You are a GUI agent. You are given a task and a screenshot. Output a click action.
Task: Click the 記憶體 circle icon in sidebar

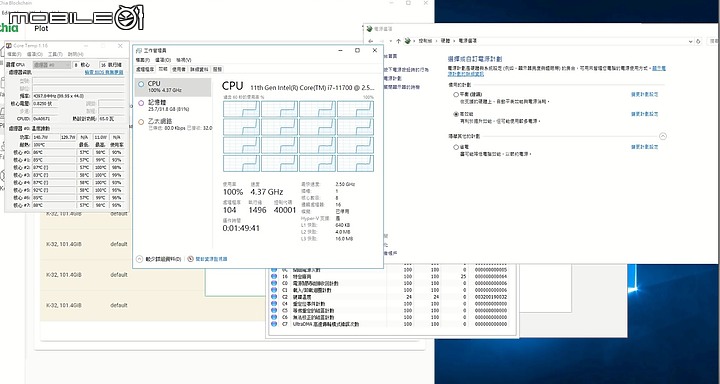click(x=141, y=103)
